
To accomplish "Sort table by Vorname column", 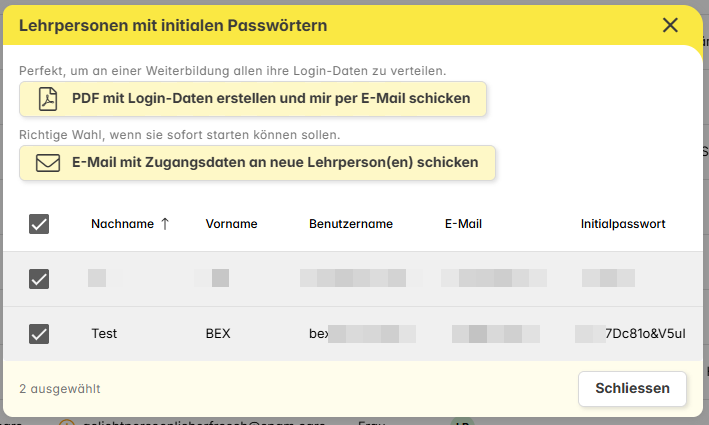I will (x=231, y=224).
